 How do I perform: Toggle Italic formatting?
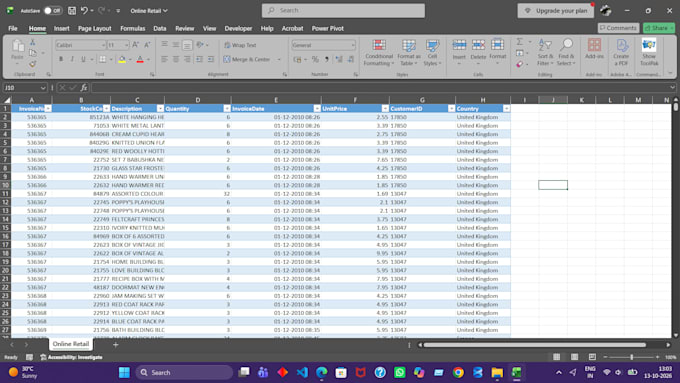pos(72,59)
